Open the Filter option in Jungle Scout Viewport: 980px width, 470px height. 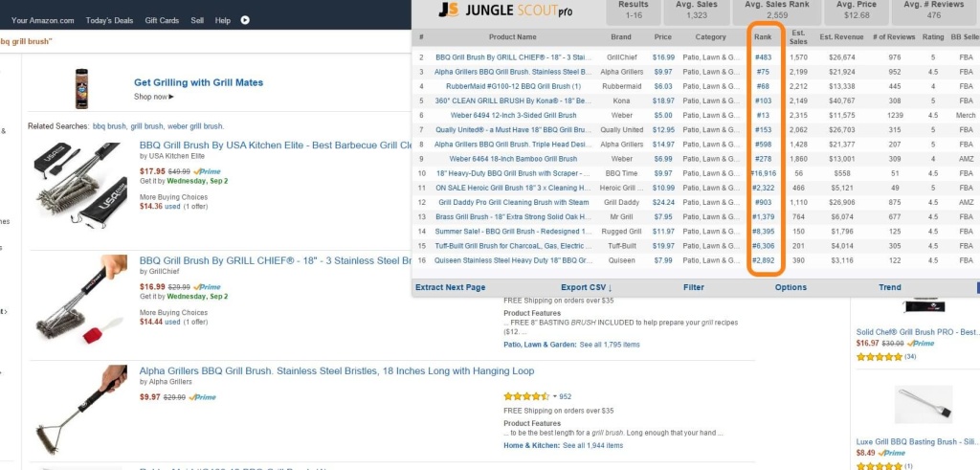(694, 287)
